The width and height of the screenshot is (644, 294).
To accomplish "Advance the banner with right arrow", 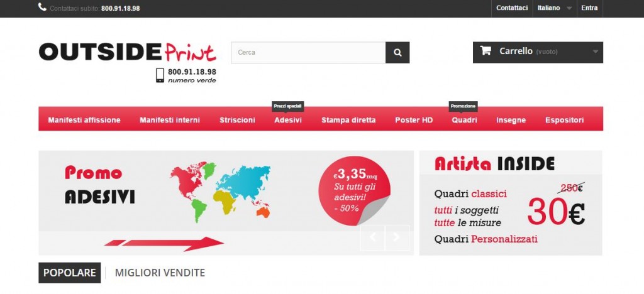I will (397, 237).
